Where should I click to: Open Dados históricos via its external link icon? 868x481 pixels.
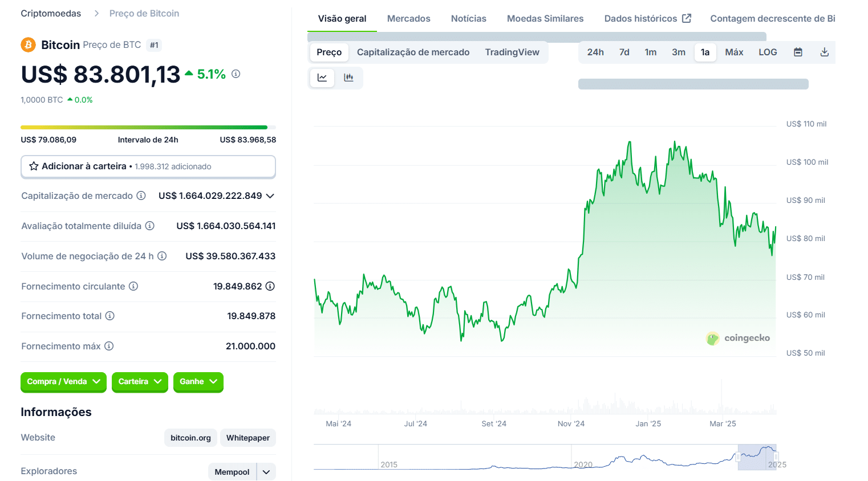point(687,18)
